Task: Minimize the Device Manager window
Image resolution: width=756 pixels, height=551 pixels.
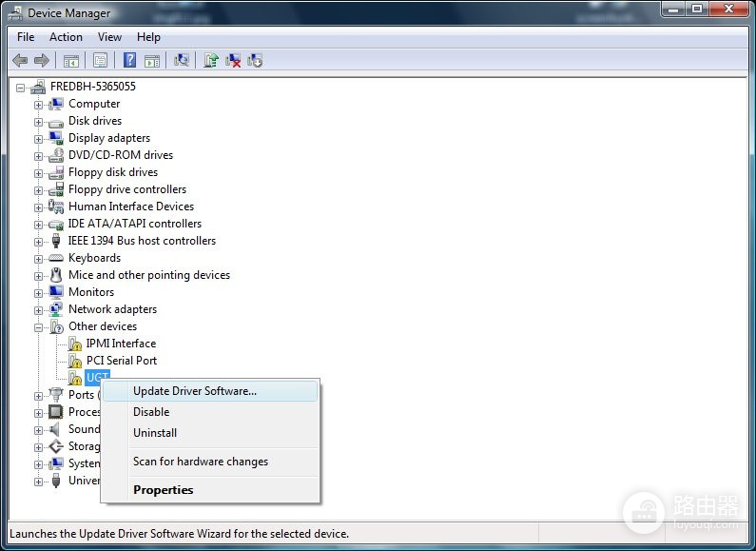Action: pos(673,10)
